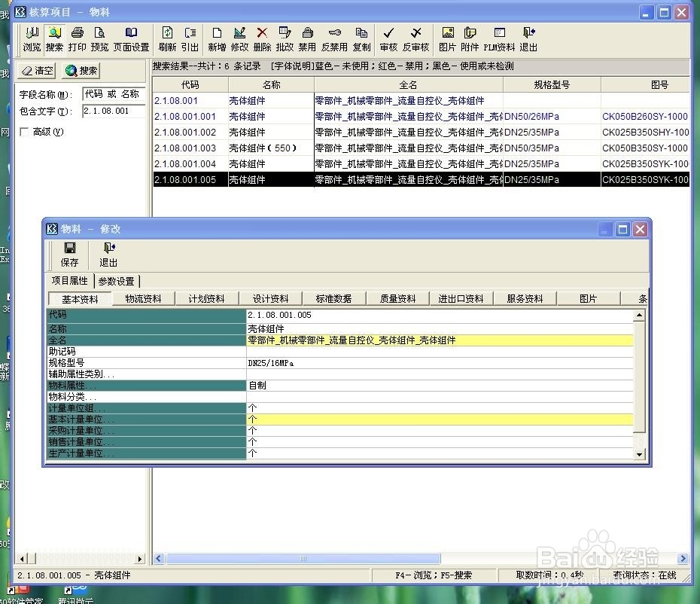Open PLM资料 from the toolbar
700x604 pixels.
pos(499,39)
